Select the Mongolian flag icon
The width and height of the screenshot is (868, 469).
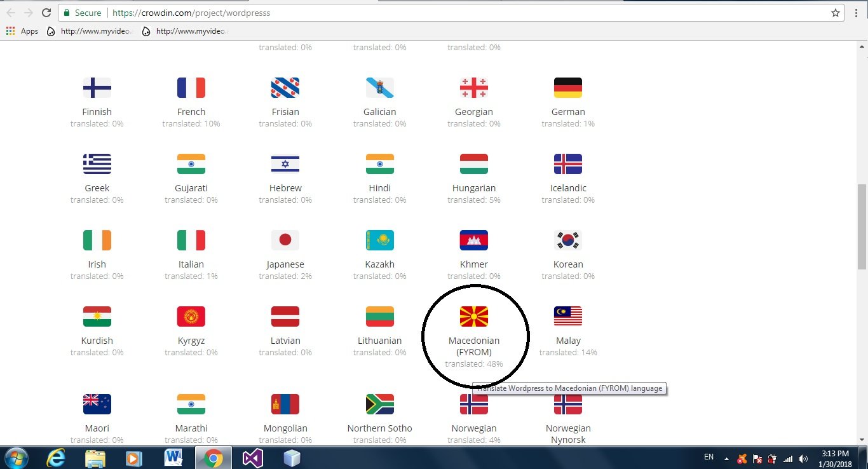tap(285, 404)
